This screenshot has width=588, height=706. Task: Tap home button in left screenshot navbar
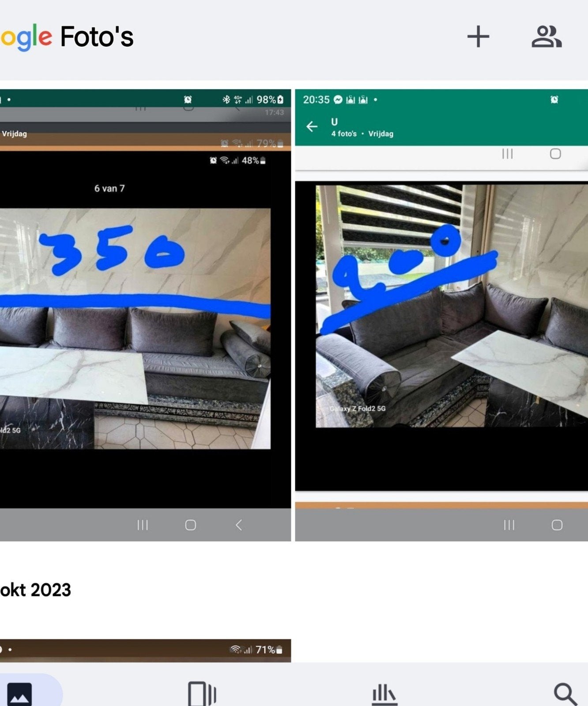click(x=190, y=525)
